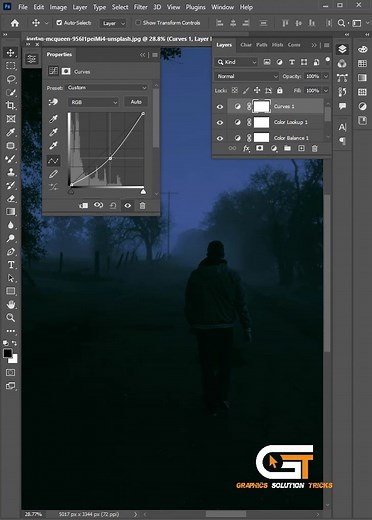Click the white point slider under curve
Image resolution: width=372 pixels, height=520 pixels.
(143, 192)
